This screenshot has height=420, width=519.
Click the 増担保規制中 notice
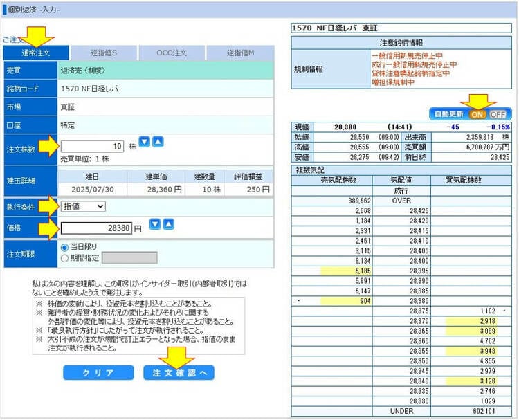click(393, 82)
